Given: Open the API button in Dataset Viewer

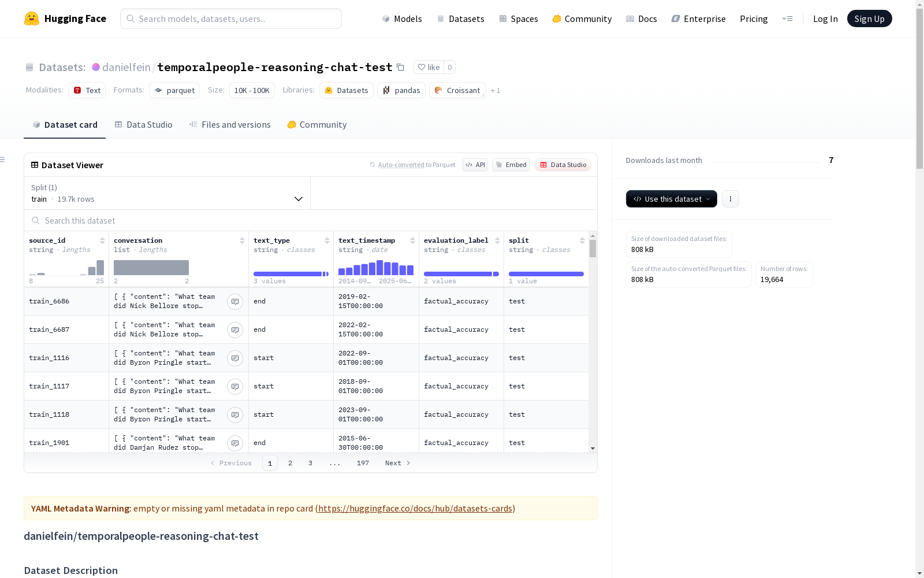Looking at the screenshot, I should pos(475,165).
